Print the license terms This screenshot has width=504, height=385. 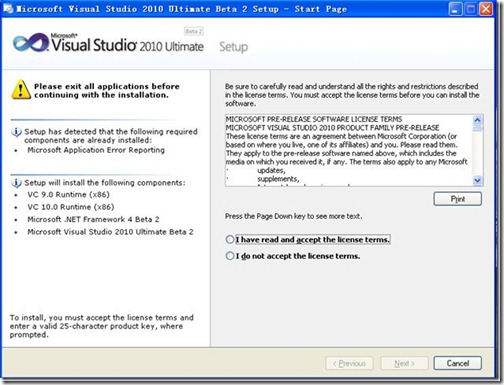[x=457, y=199]
